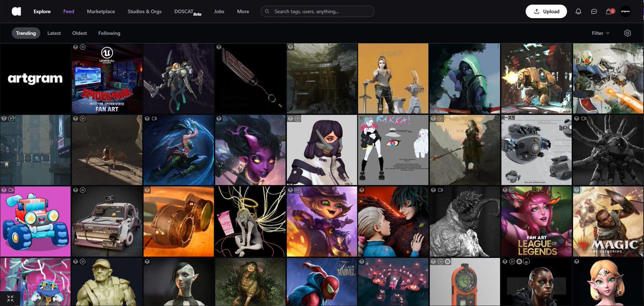Click the Upload button
644x306 pixels.
[x=546, y=11]
